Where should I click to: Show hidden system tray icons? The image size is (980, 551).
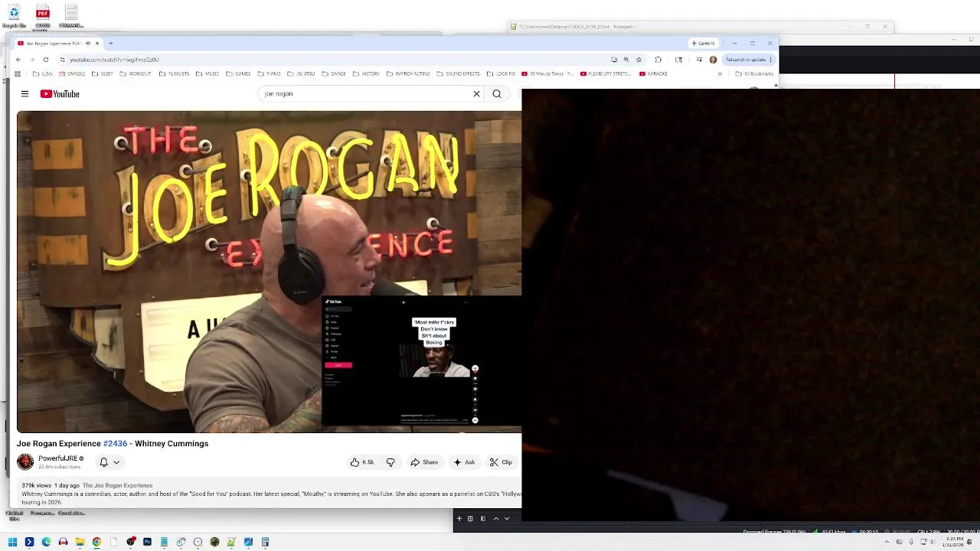point(887,542)
